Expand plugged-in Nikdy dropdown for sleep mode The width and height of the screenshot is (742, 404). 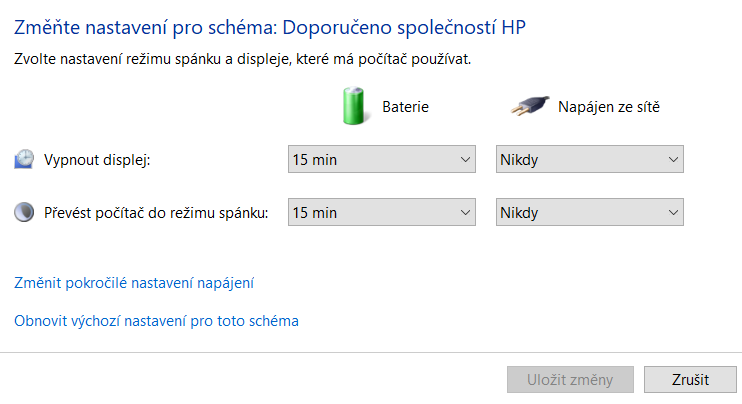pos(590,212)
